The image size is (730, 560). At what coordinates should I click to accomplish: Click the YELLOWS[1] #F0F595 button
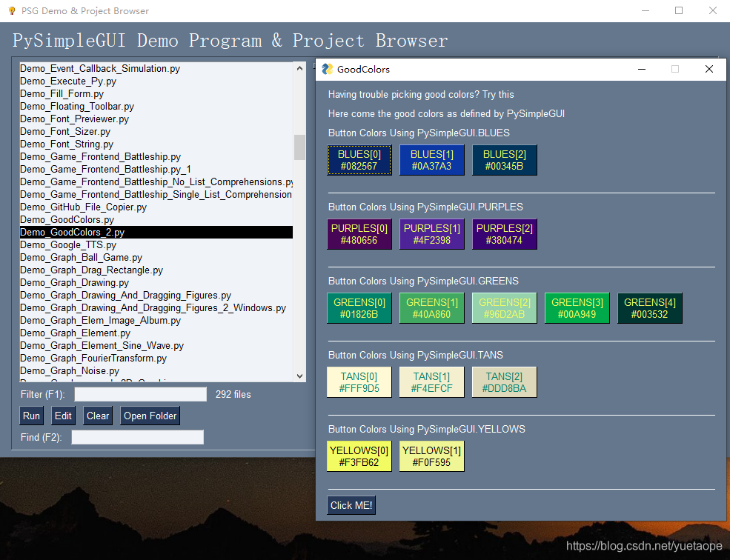431,456
